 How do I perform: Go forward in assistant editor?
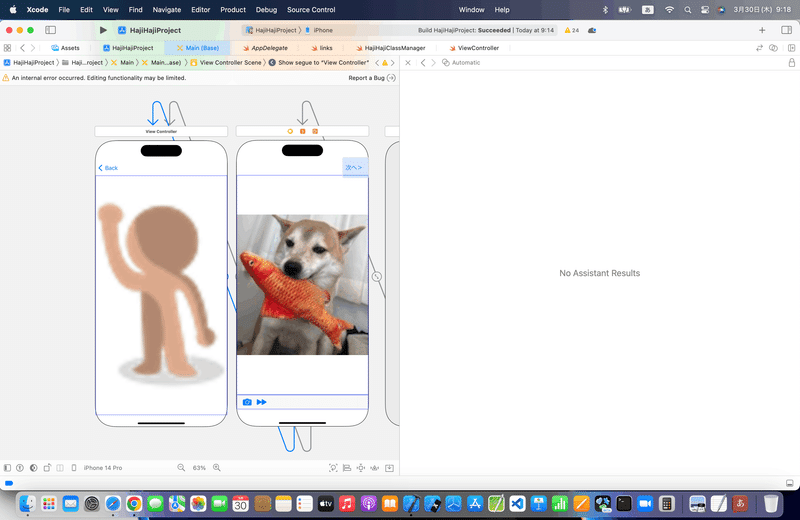[x=433, y=63]
